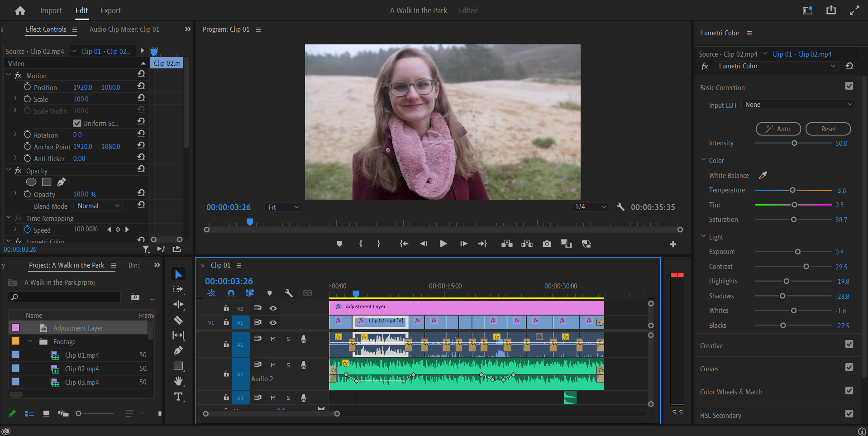
Task: Toggle lock on track V2
Action: click(226, 308)
